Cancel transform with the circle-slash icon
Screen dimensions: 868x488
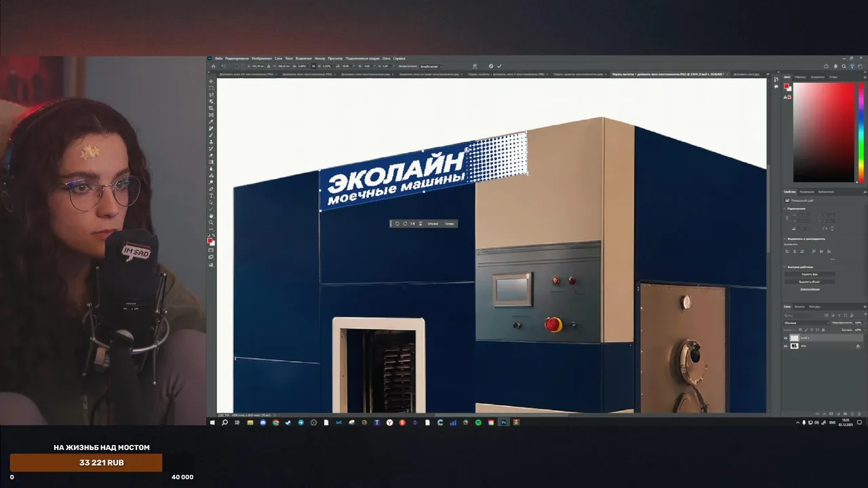click(491, 66)
